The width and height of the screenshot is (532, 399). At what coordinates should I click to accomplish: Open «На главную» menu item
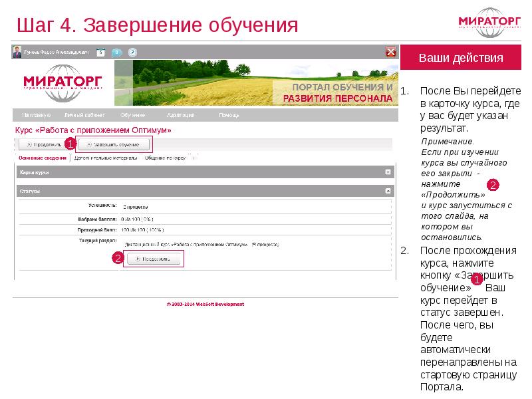tap(36, 115)
